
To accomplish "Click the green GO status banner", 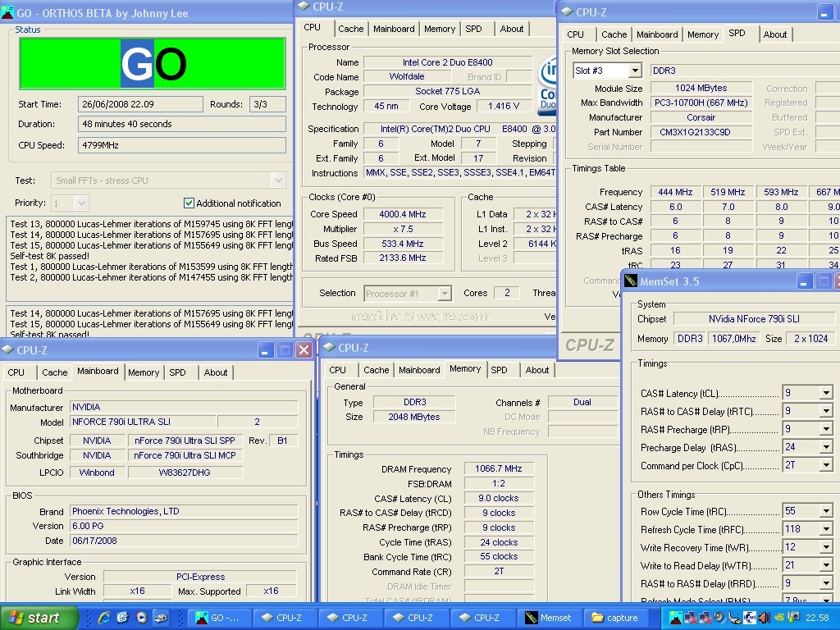I will pyautogui.click(x=153, y=63).
